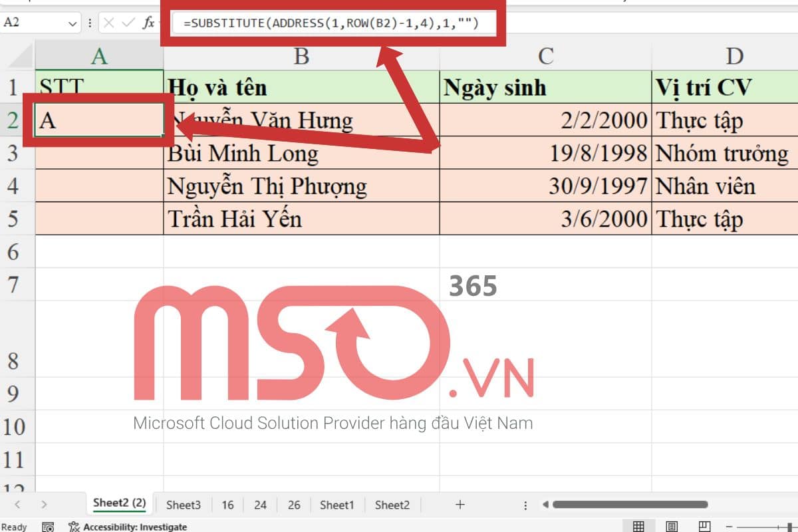Select the Sheet2 (2) tab
The height and width of the screenshot is (532, 798).
click(x=120, y=503)
